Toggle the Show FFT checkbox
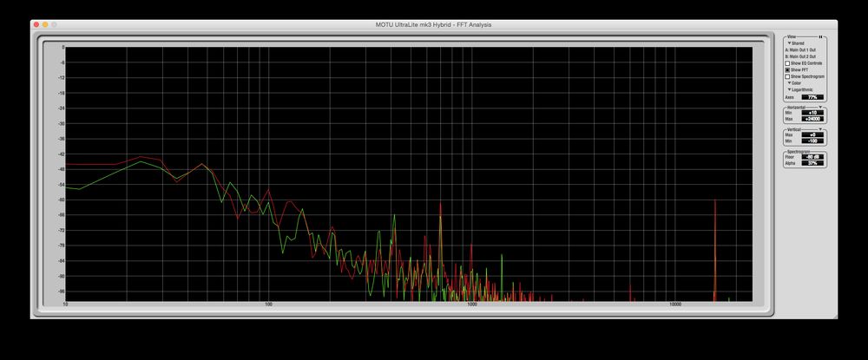The height and width of the screenshot is (360, 868). (788, 70)
